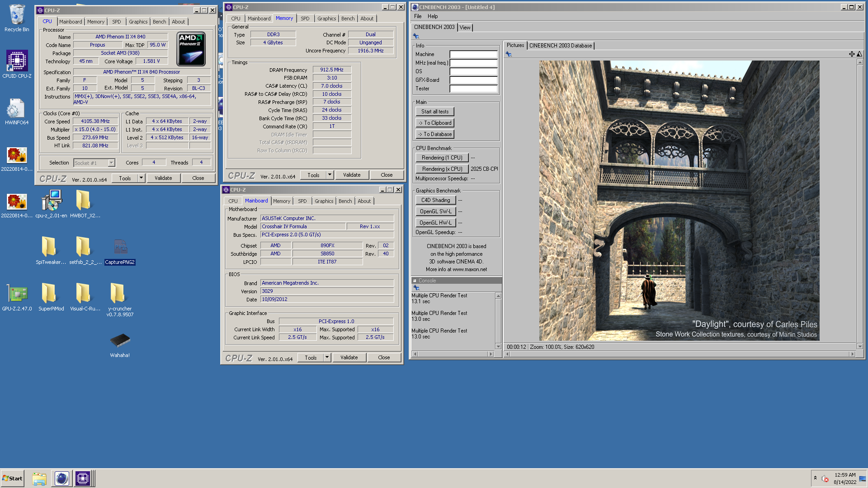This screenshot has width=868, height=488.
Task: Select the SpiTweaker folder icon
Action: pyautogui.click(x=51, y=250)
